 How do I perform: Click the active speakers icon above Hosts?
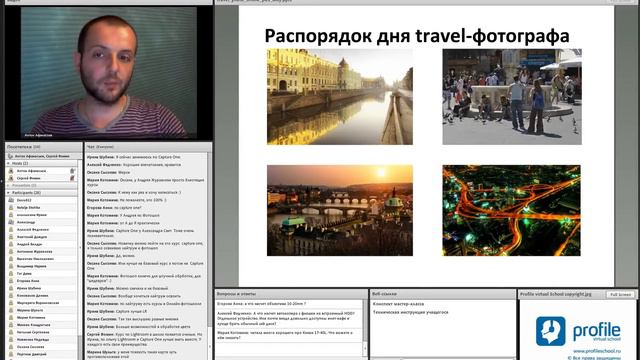click(10, 156)
